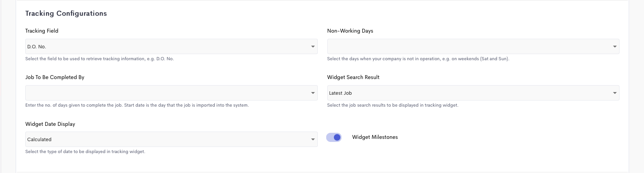Select the Latest Job search result value
The width and height of the screenshot is (644, 173).
tap(340, 93)
